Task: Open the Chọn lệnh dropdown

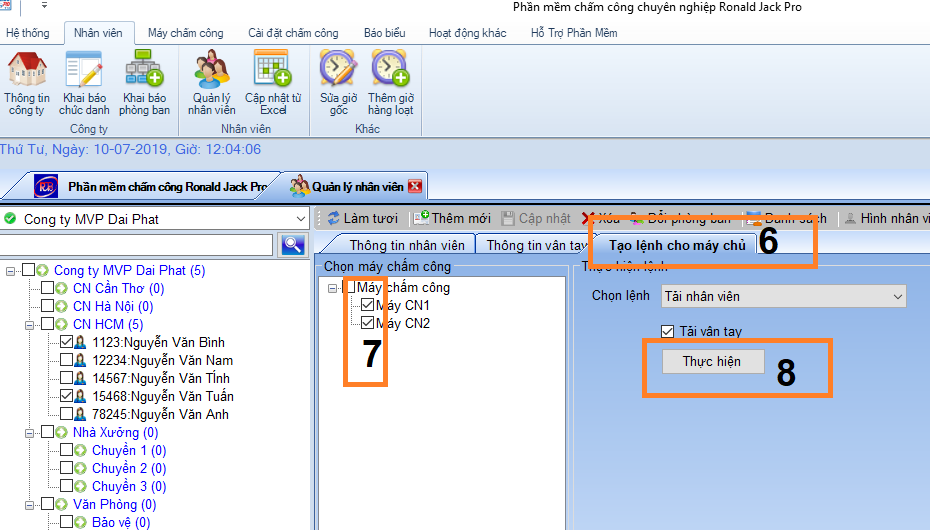Action: [784, 296]
